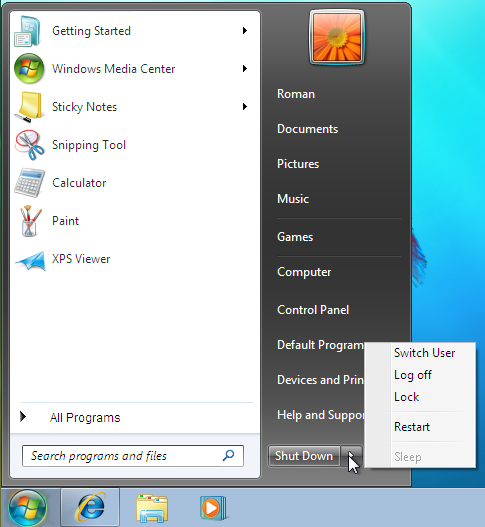Click the Windows Start orb
485x527 pixels.
(27, 508)
